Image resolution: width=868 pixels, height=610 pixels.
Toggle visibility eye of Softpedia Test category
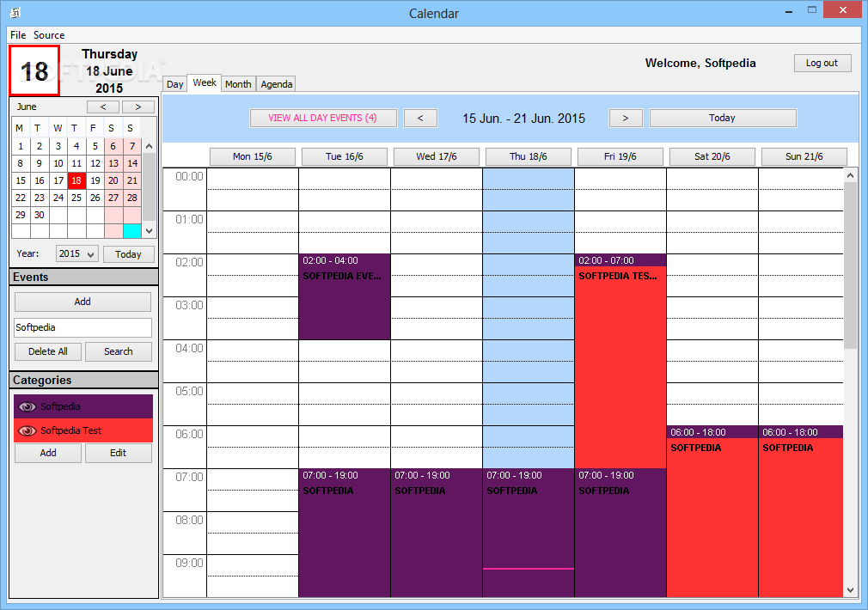tap(28, 430)
